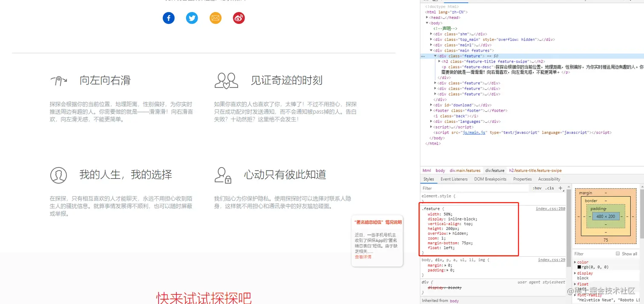The image size is (644, 304).
Task: Toggle the :hov element state panel
Action: [x=537, y=188]
